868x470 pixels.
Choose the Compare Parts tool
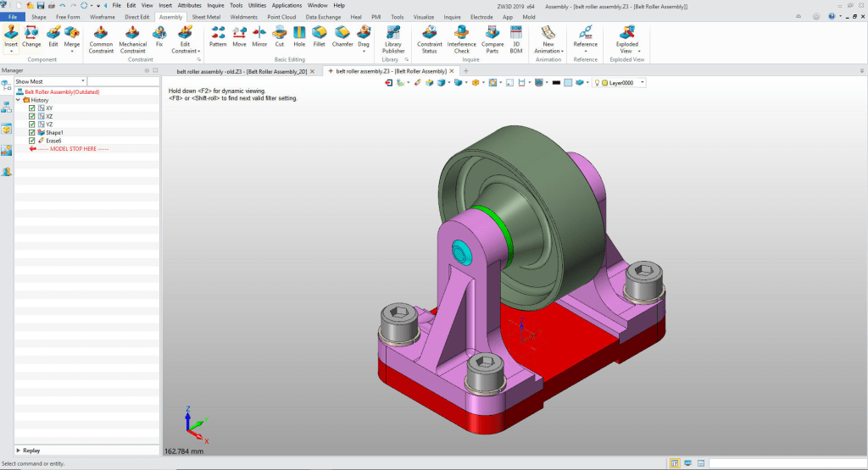[492, 38]
